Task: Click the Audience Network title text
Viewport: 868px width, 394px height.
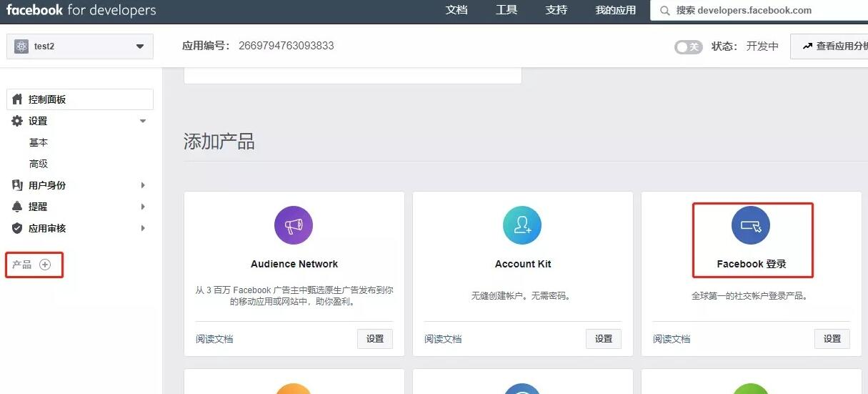Action: 294,264
